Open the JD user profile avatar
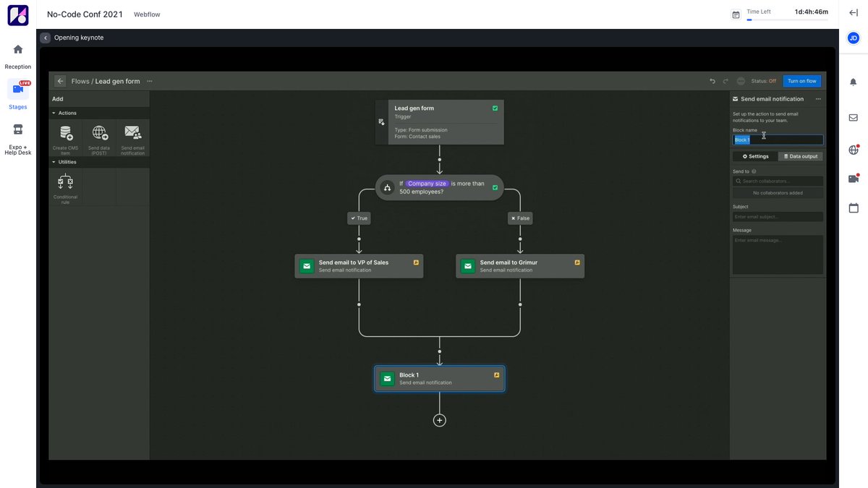This screenshot has width=868, height=488. click(854, 38)
